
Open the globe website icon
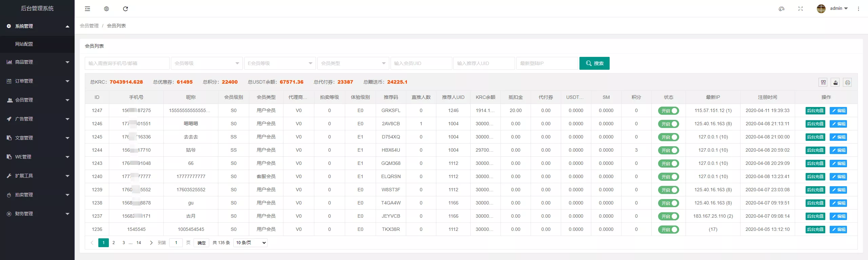click(106, 9)
